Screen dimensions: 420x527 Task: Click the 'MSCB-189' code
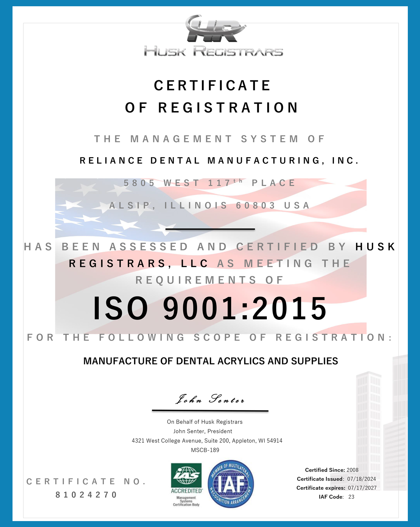point(205,450)
